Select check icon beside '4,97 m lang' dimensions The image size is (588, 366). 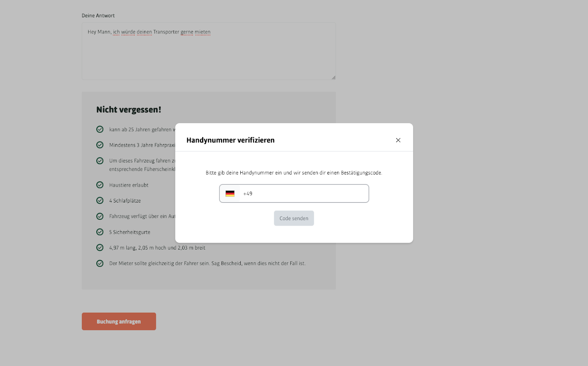coord(100,248)
